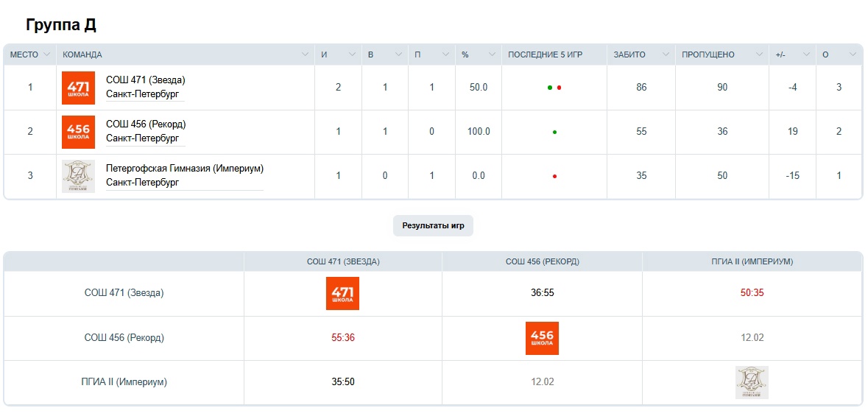The height and width of the screenshot is (419, 868).
Task: Open the ПРОПУЩЕНО column dropdown arrow
Action: [x=760, y=54]
